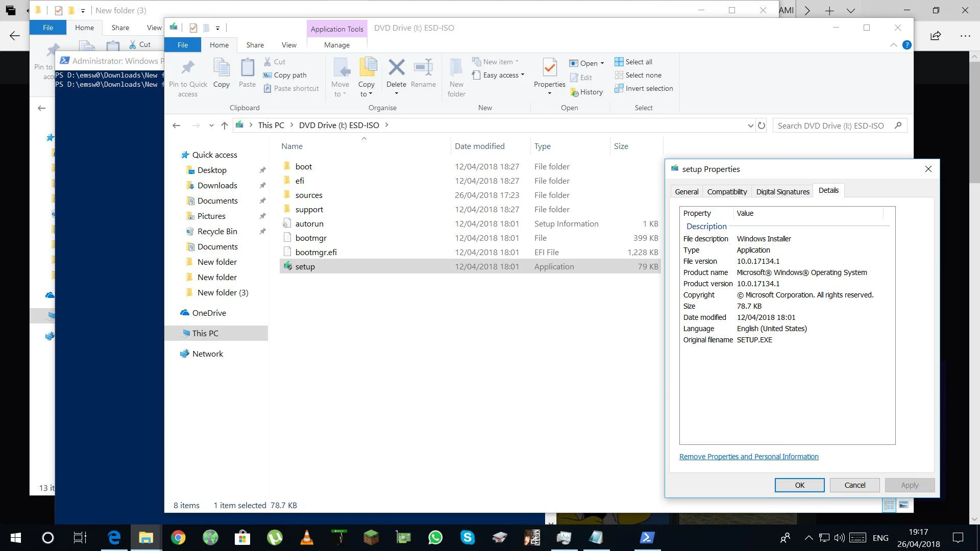Select Network in navigation pane

click(x=207, y=354)
